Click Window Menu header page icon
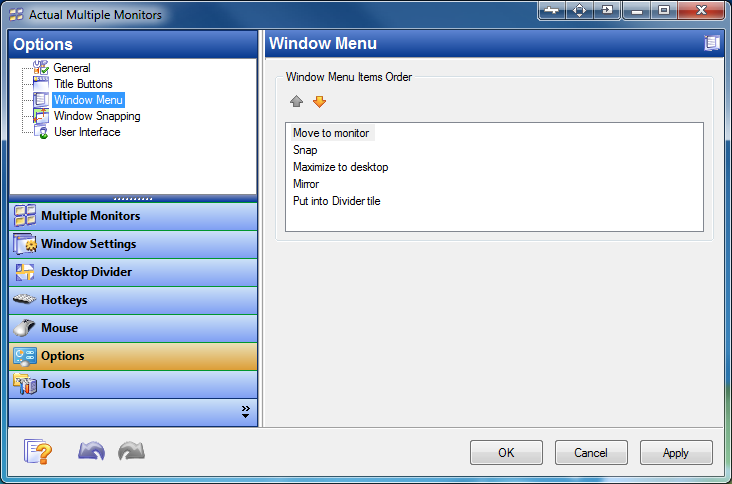This screenshot has height=484, width=732. coord(712,43)
